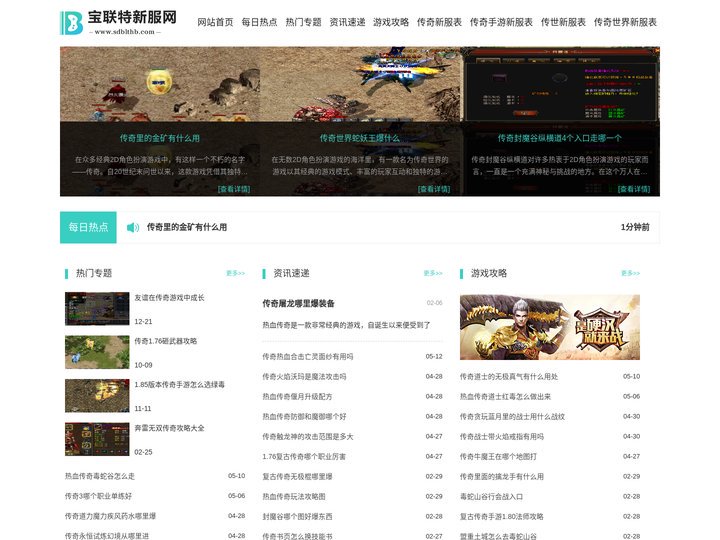Open the link 毒蛇山谷行会战入口

point(491,497)
